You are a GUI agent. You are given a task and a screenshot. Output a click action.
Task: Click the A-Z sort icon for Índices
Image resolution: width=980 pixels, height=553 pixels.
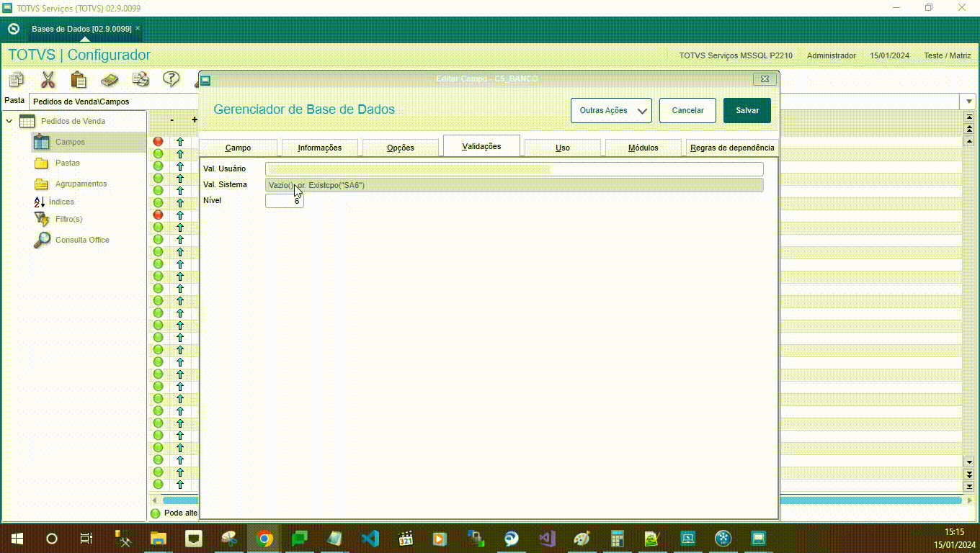40,202
